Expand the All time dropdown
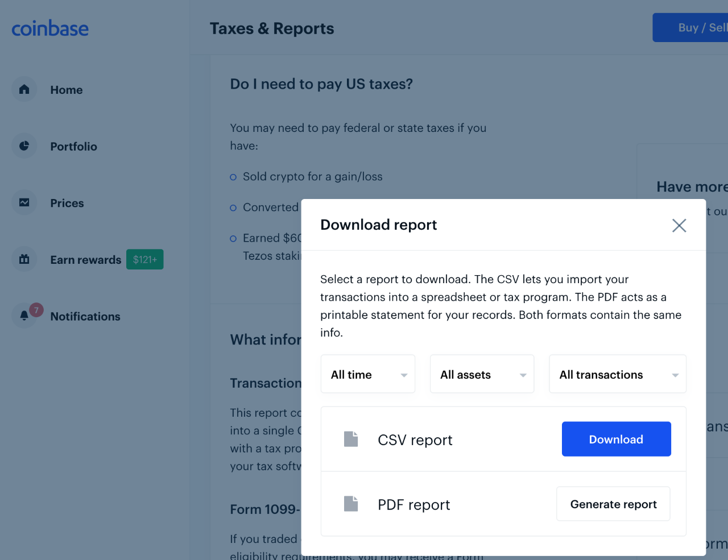The width and height of the screenshot is (728, 560). 368,374
